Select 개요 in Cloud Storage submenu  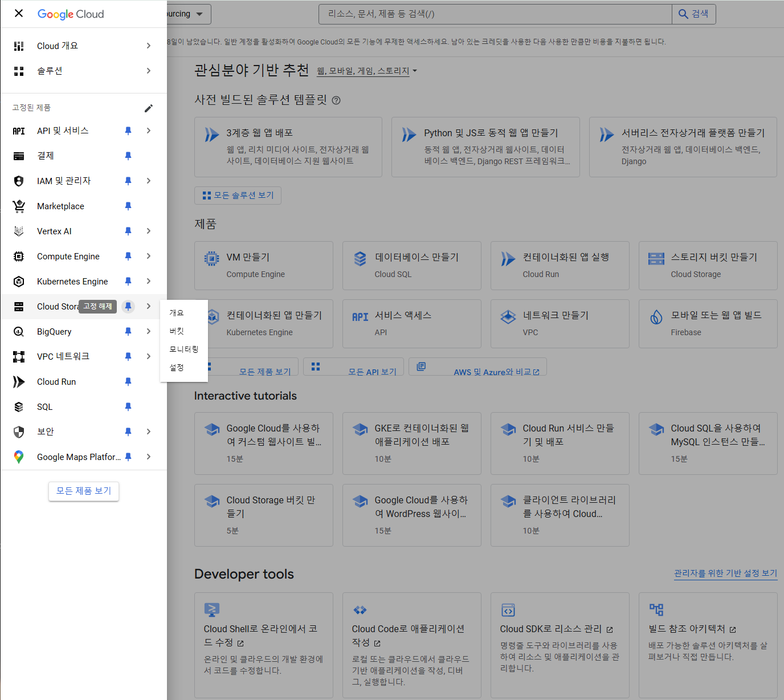184,313
